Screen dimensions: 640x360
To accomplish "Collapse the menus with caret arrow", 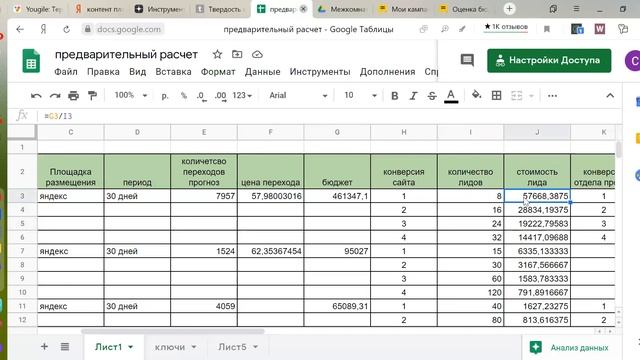I will pyautogui.click(x=610, y=96).
